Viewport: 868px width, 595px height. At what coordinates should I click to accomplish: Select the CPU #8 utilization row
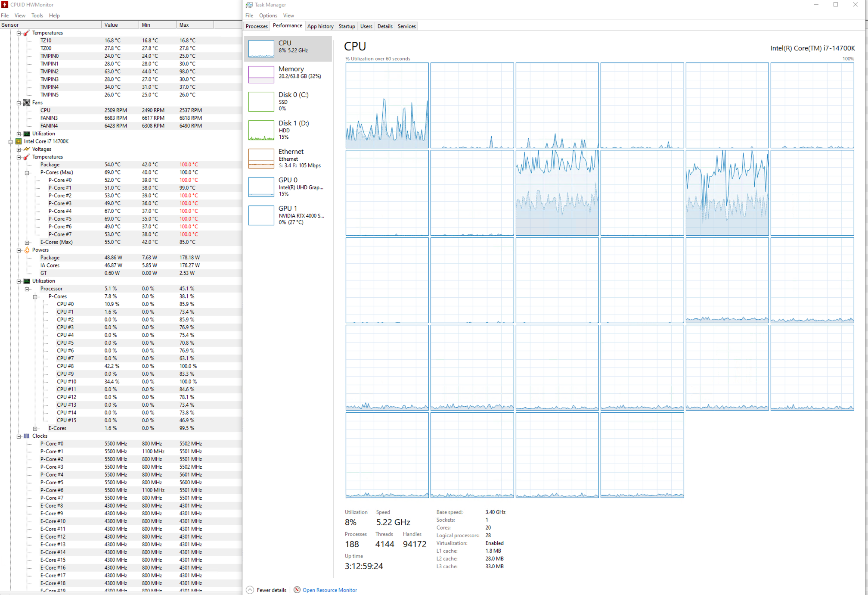click(x=121, y=366)
